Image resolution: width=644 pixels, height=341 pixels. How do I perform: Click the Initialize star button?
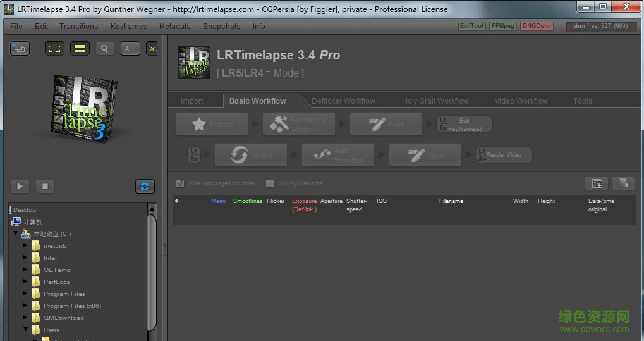point(212,124)
